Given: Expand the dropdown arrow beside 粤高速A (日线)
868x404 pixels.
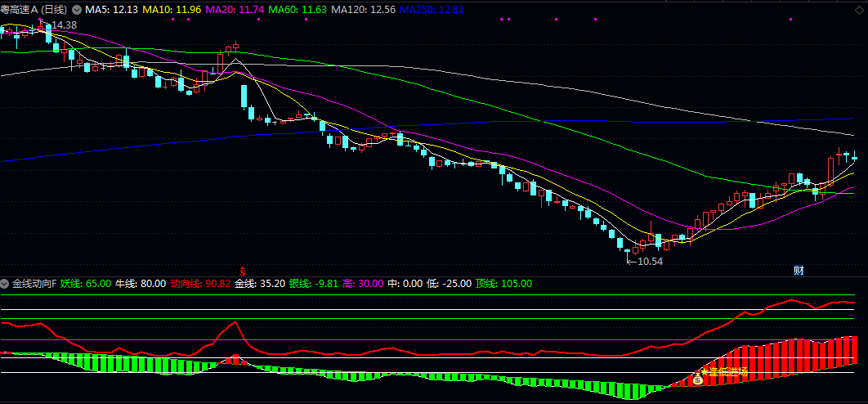Looking at the screenshot, I should 77,10.
